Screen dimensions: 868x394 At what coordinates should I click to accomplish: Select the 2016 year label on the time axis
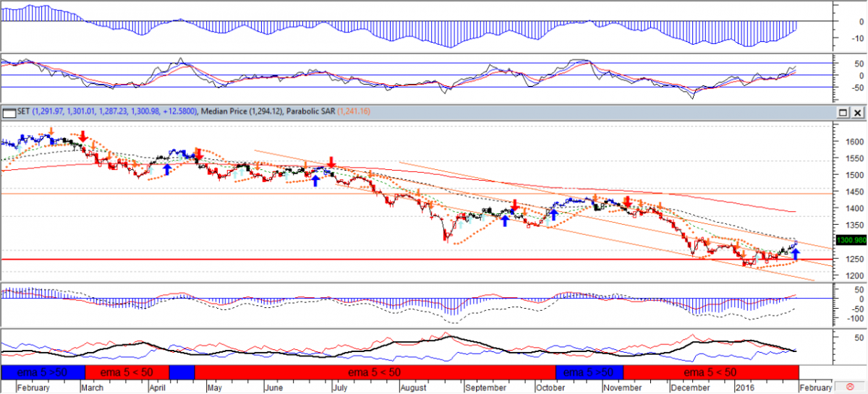745,387
